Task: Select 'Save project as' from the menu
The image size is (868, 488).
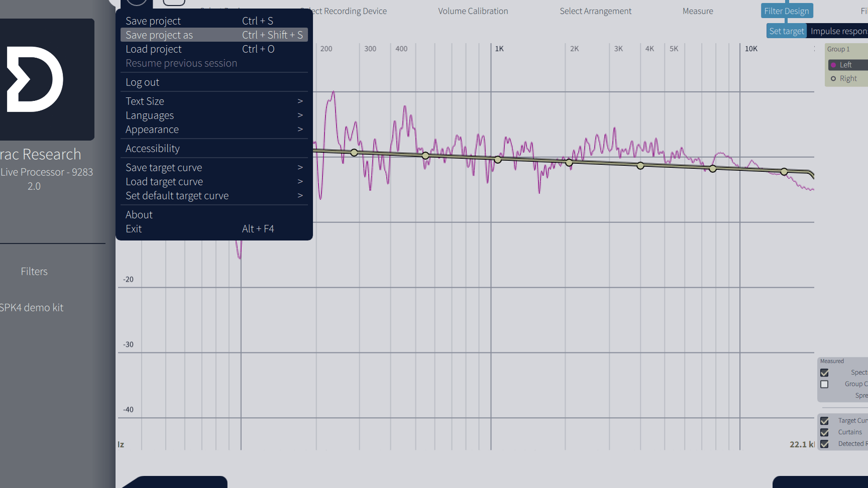Action: [x=159, y=35]
